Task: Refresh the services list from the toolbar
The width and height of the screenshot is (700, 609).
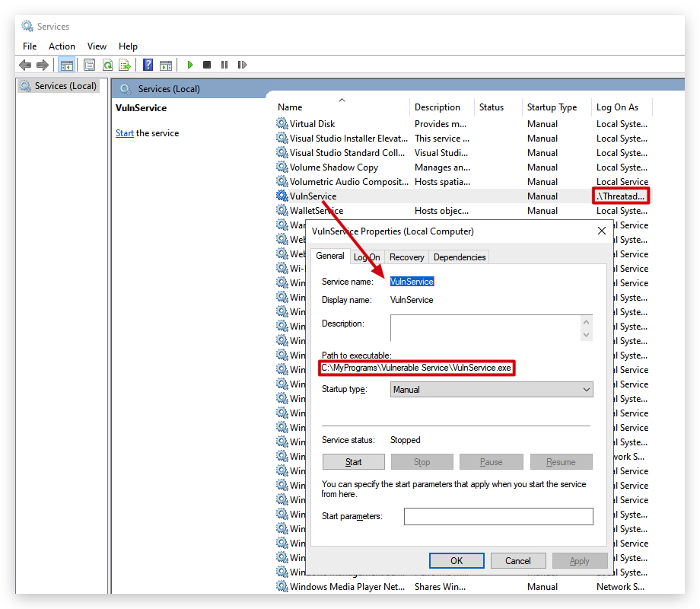Action: 107,65
